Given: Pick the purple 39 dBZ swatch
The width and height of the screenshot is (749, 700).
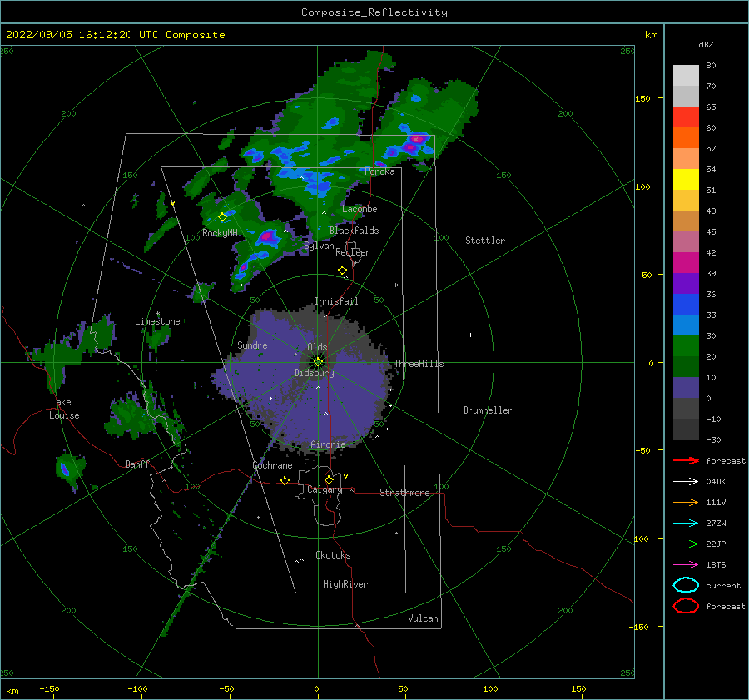Looking at the screenshot, I should (x=686, y=283).
